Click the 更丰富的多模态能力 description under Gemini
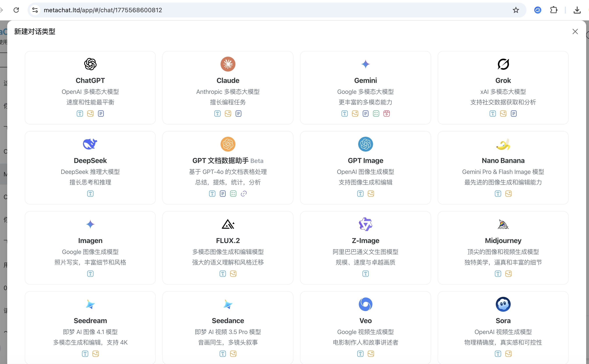This screenshot has width=589, height=364. (365, 102)
